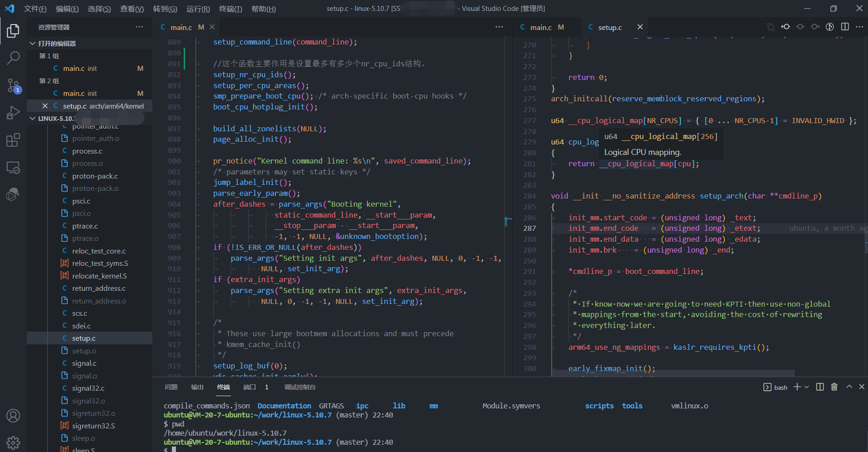The height and width of the screenshot is (452, 868).
Task: Split the setup.c editor right
Action: (845, 27)
